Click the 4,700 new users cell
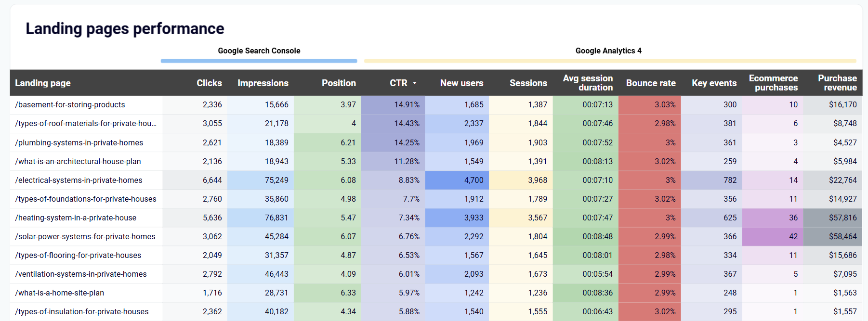The height and width of the screenshot is (321, 868). coord(473,180)
